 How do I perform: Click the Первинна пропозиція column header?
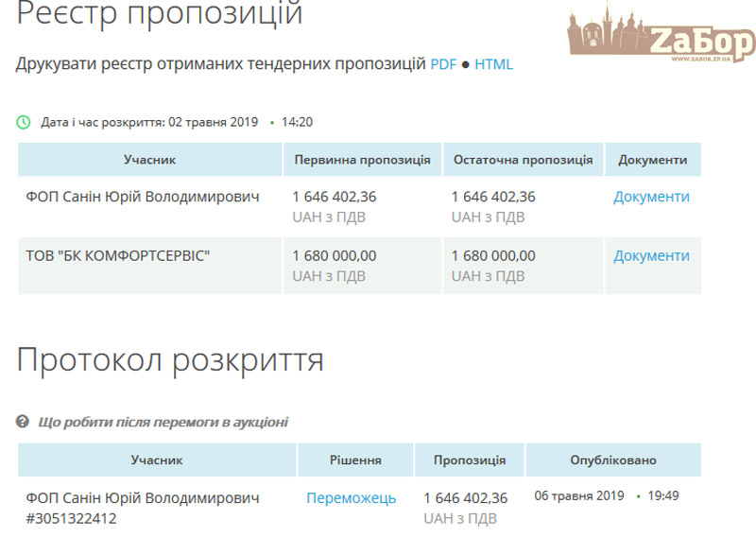pyautogui.click(x=362, y=160)
